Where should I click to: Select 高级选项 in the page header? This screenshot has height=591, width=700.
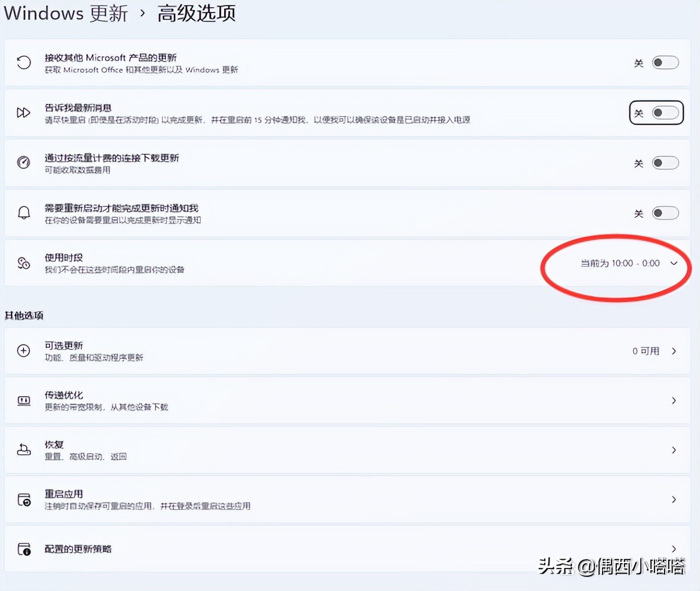point(196,14)
